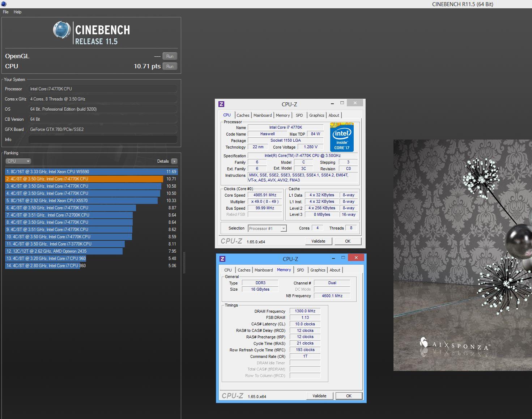Click the NB Frequency value 4600.1 MHz
This screenshot has width=532, height=419.
(332, 296)
